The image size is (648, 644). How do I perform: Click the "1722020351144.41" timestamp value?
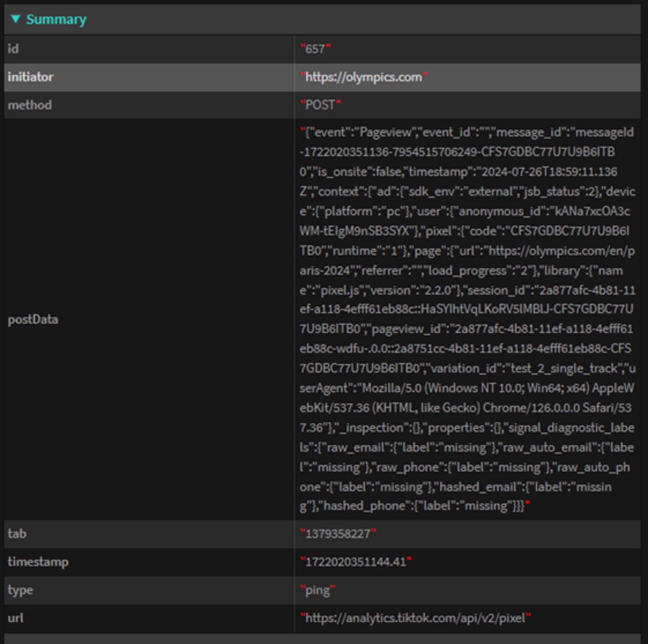[356, 562]
